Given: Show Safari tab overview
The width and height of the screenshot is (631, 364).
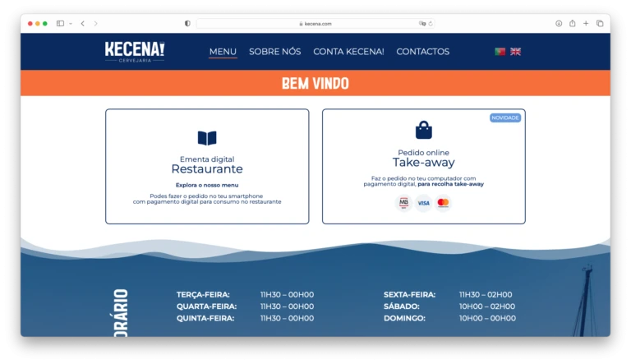Looking at the screenshot, I should (x=599, y=24).
